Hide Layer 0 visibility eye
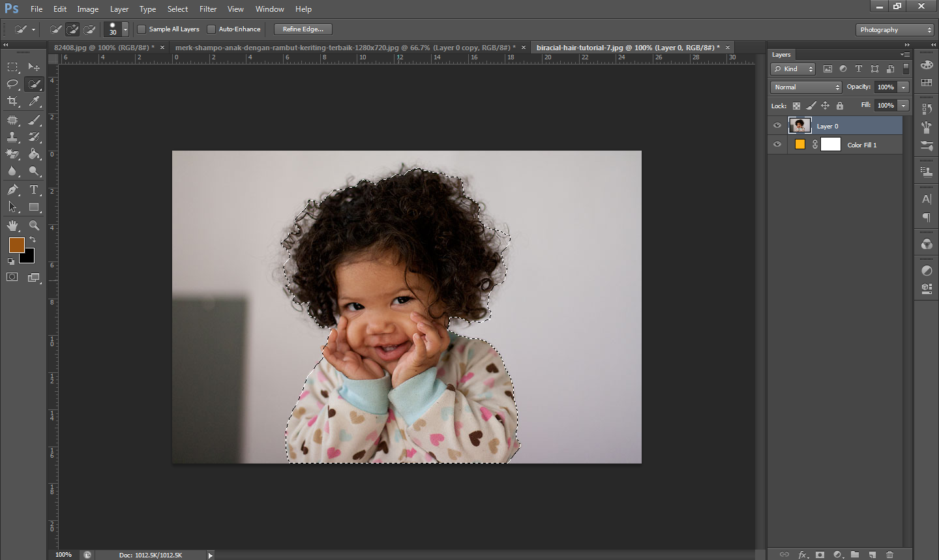This screenshot has height=560, width=939. click(x=777, y=126)
